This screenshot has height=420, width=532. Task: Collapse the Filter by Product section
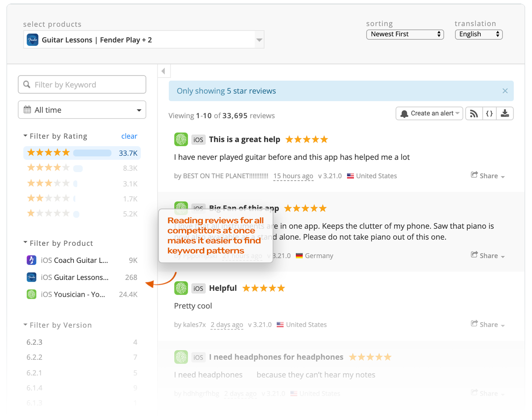pyautogui.click(x=58, y=243)
